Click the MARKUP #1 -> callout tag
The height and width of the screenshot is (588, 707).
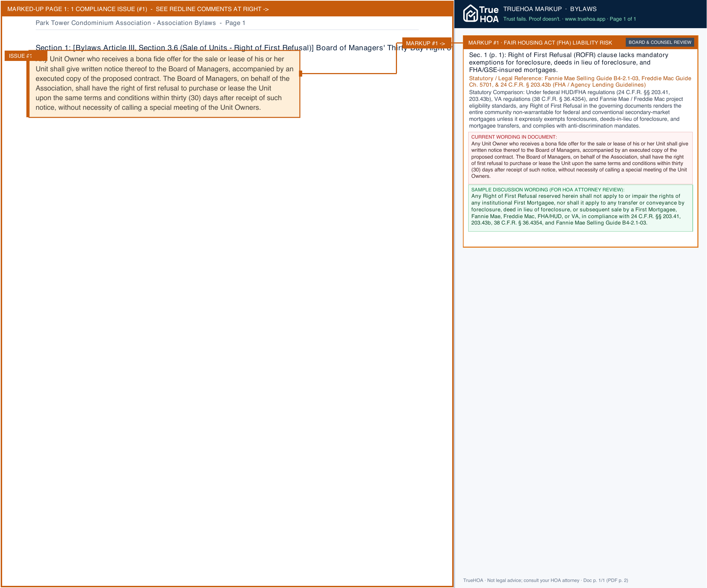[427, 43]
